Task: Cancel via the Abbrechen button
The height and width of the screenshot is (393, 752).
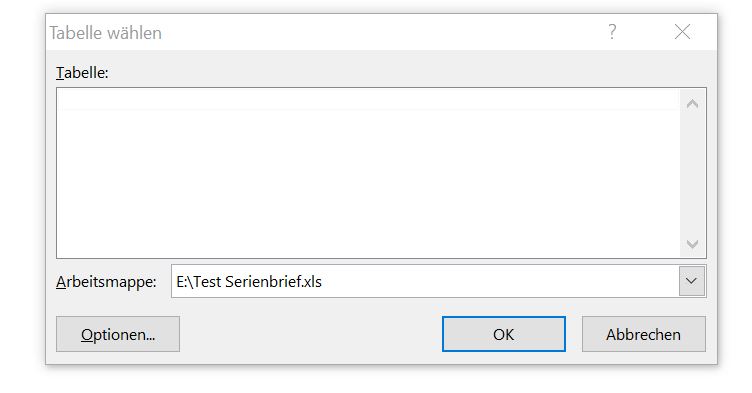Action: pos(644,334)
